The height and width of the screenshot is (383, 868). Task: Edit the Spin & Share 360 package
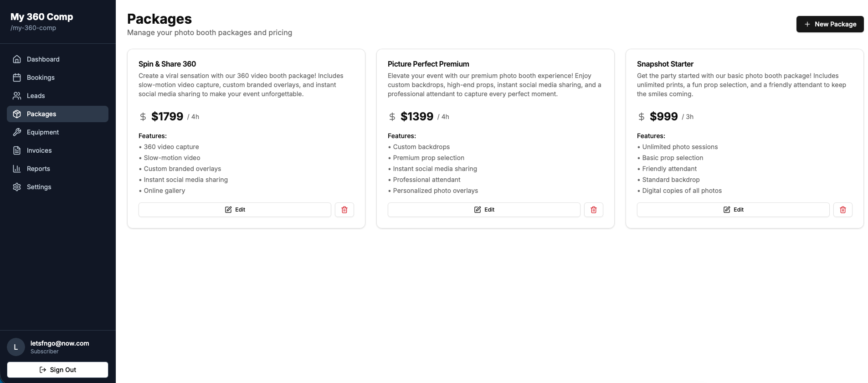235,210
